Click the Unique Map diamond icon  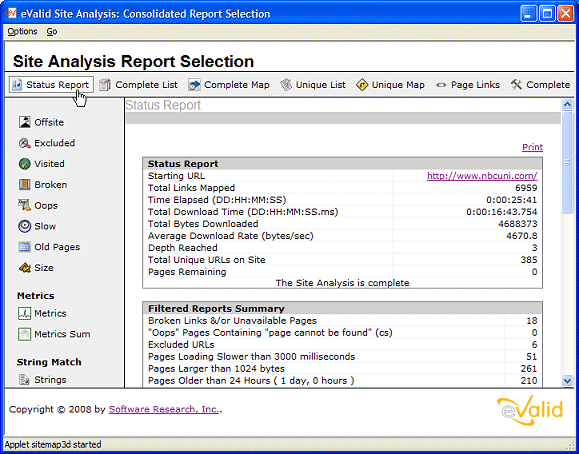[x=362, y=85]
